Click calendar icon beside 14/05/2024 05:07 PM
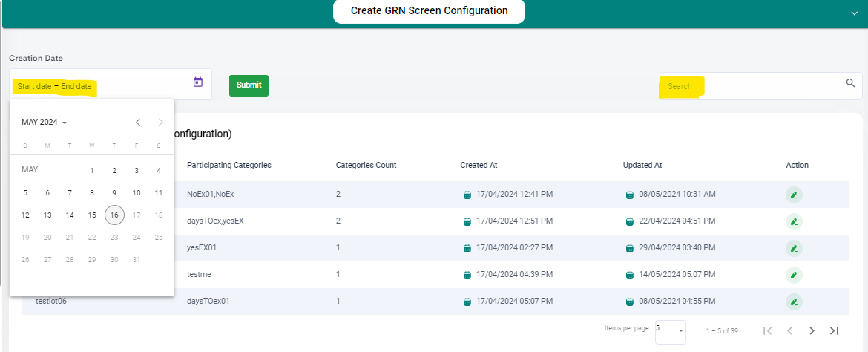 pos(629,275)
